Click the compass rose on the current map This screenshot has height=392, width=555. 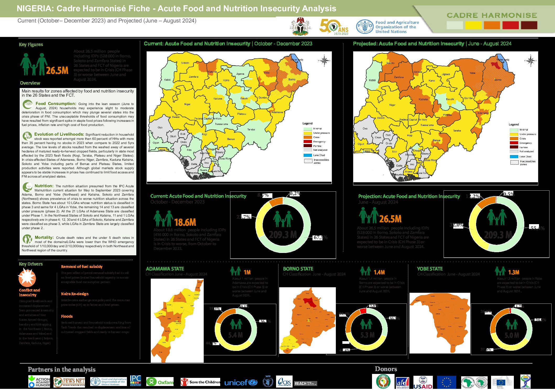click(x=324, y=61)
